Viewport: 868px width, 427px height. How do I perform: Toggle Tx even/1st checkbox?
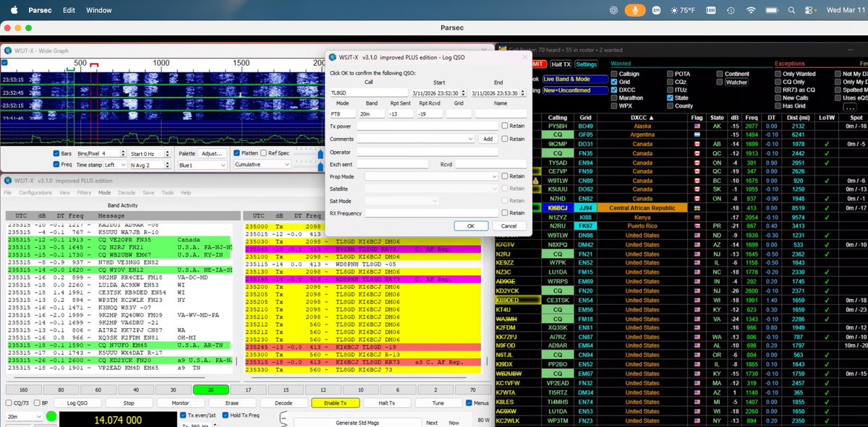182,415
